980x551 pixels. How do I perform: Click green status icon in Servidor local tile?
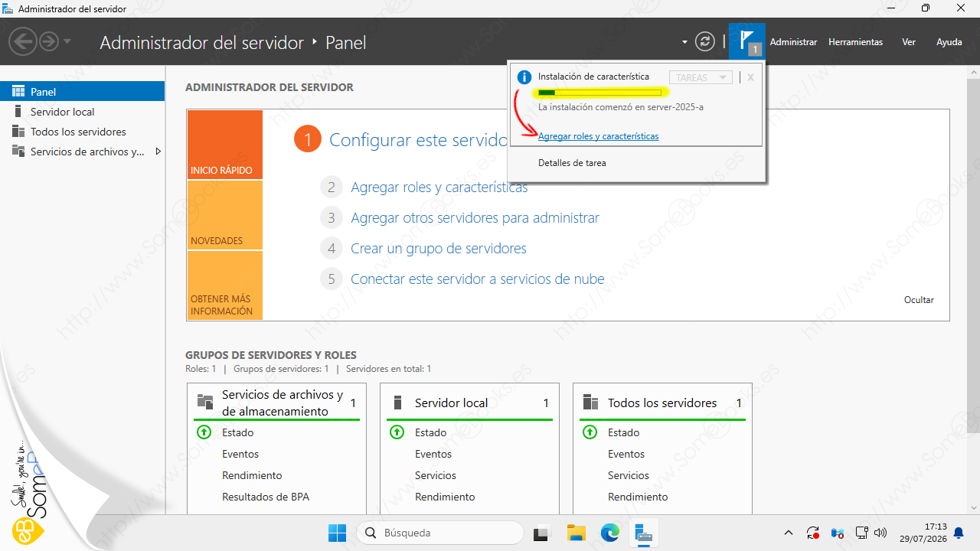[397, 432]
